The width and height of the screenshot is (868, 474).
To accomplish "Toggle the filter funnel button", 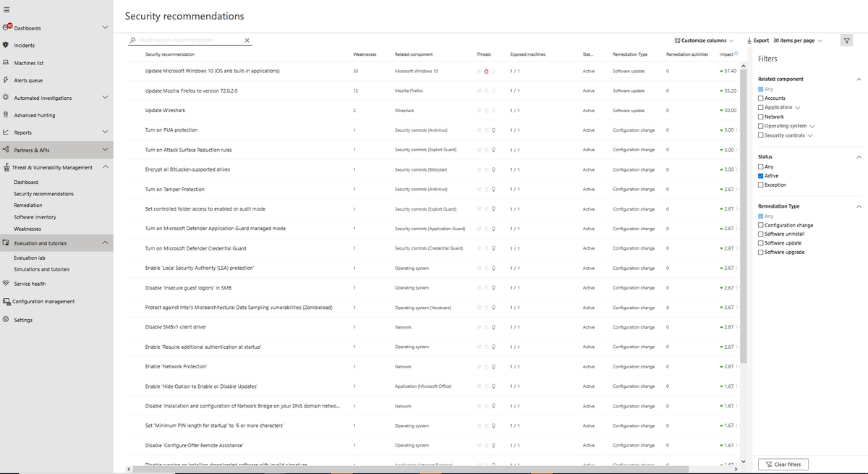I will [x=847, y=41].
